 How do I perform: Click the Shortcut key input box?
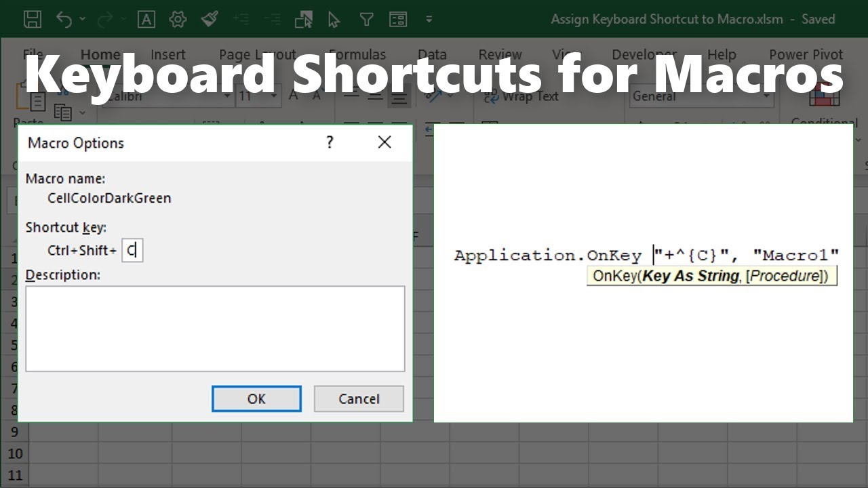(x=132, y=251)
